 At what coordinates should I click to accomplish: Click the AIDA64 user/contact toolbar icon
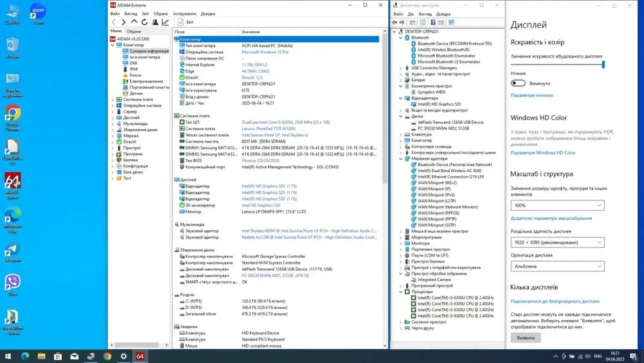pyautogui.click(x=155, y=22)
